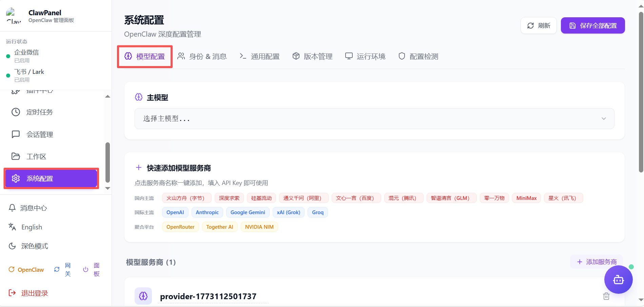Add the Anthropic provider

click(x=207, y=212)
